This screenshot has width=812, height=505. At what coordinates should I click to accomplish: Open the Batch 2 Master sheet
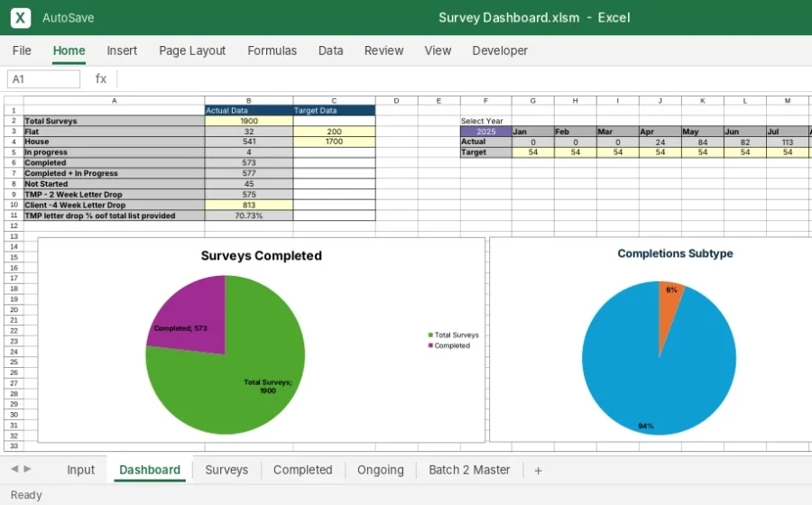469,470
